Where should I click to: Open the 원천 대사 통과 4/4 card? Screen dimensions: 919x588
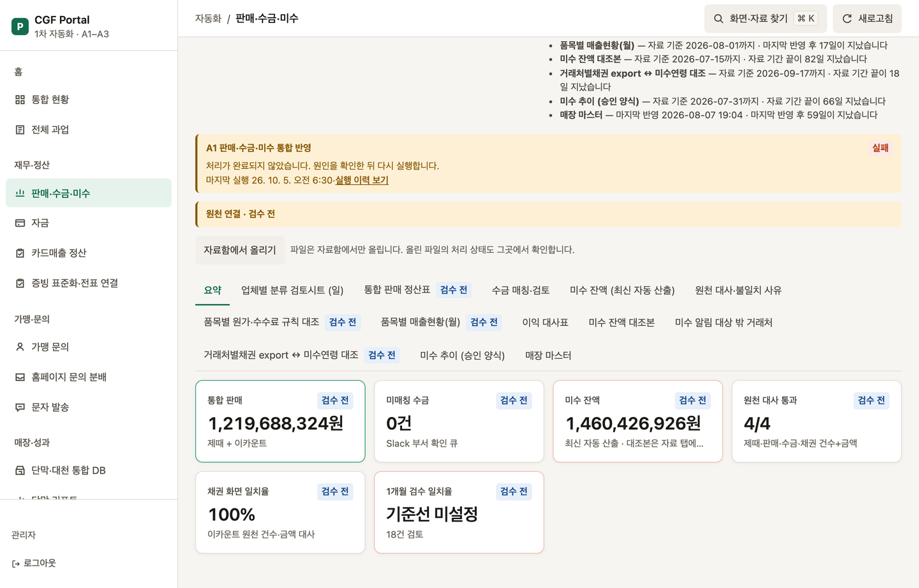click(816, 422)
